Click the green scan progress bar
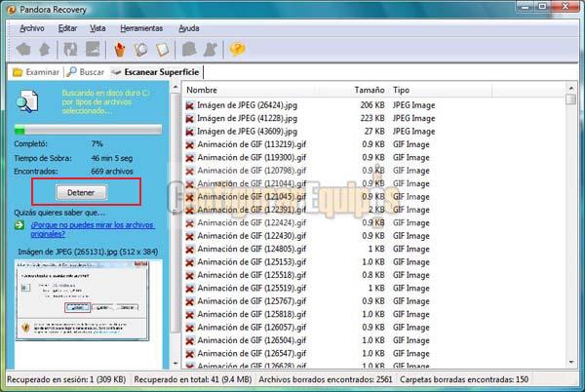The height and width of the screenshot is (392, 585). [88, 130]
